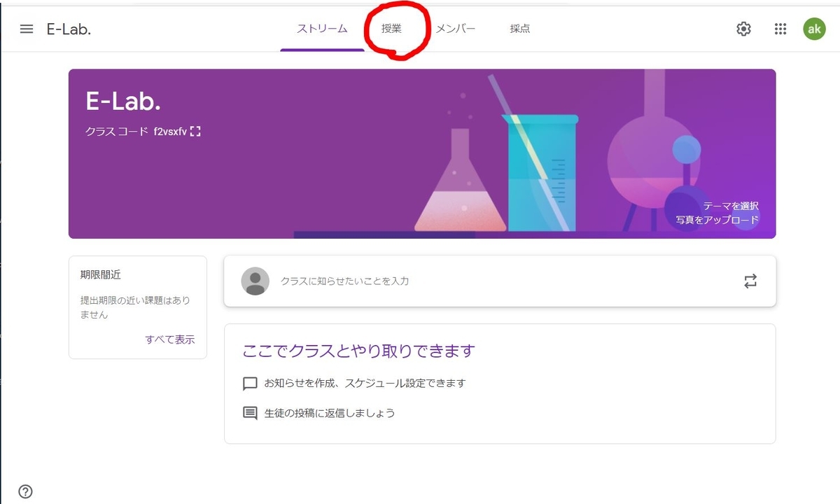This screenshot has width=840, height=504.
Task: Open the メンバー tab
Action: tap(456, 29)
